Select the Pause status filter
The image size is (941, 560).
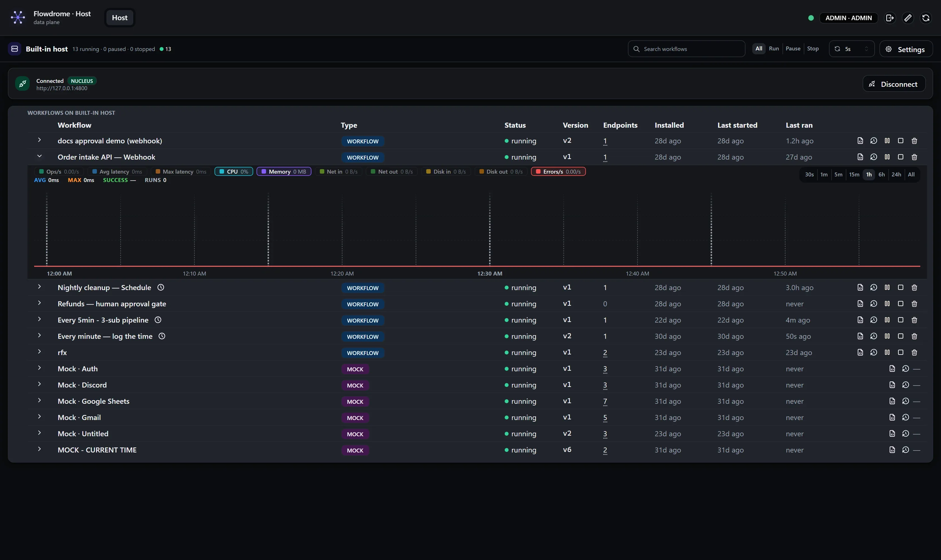click(x=793, y=49)
